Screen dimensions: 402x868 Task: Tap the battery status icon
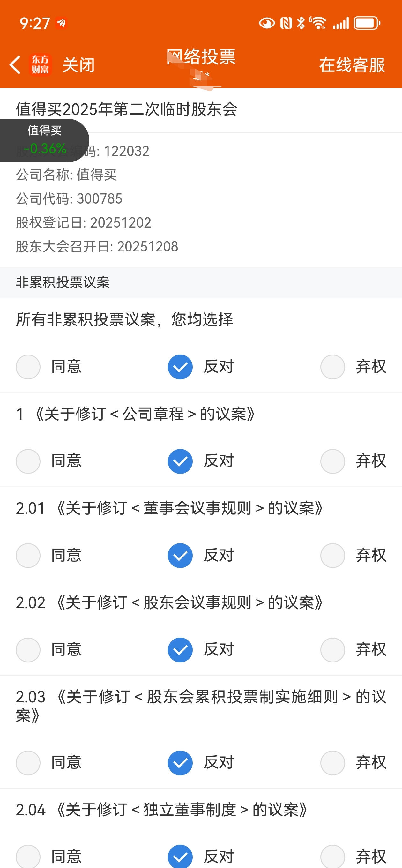coord(367,23)
